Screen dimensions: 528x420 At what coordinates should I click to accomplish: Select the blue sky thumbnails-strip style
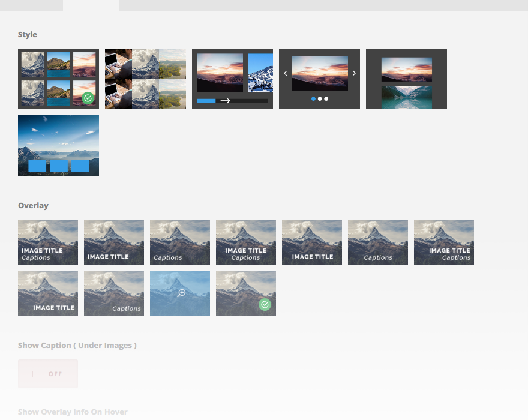tap(58, 146)
